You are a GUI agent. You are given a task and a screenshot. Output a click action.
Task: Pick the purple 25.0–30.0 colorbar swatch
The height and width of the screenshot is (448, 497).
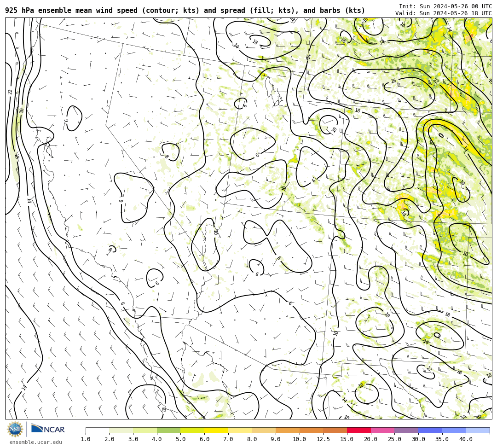[x=406, y=430]
